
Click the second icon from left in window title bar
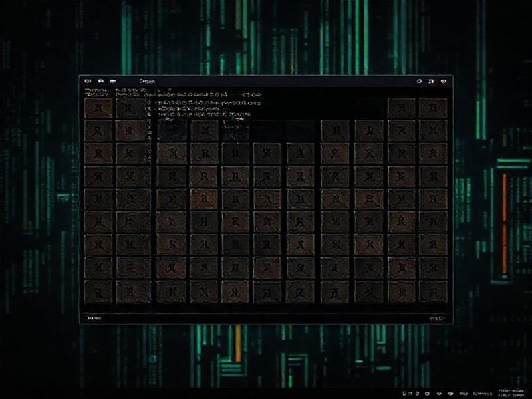pyautogui.click(x=101, y=81)
